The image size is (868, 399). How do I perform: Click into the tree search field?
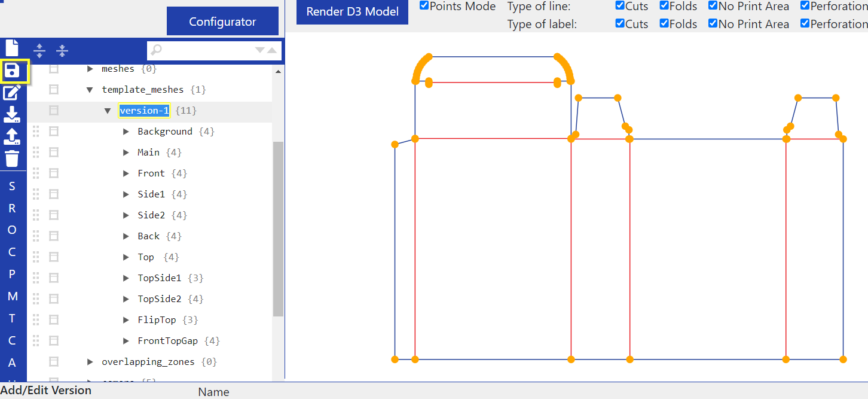coord(214,50)
